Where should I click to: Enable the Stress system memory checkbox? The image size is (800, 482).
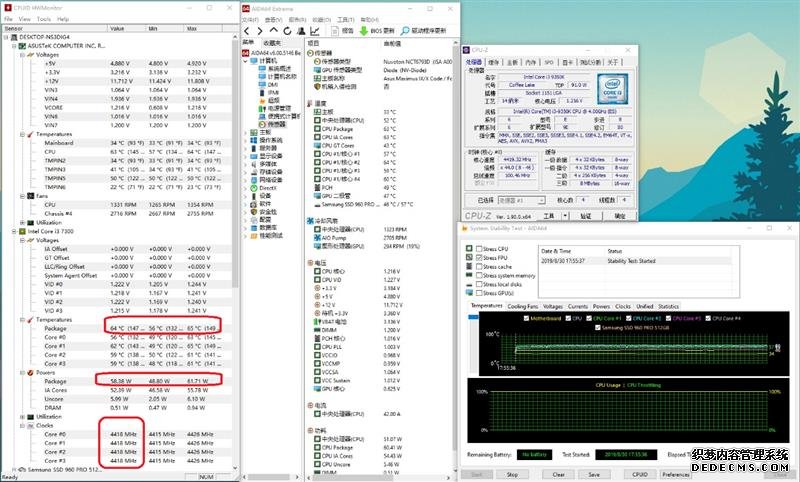(x=479, y=275)
